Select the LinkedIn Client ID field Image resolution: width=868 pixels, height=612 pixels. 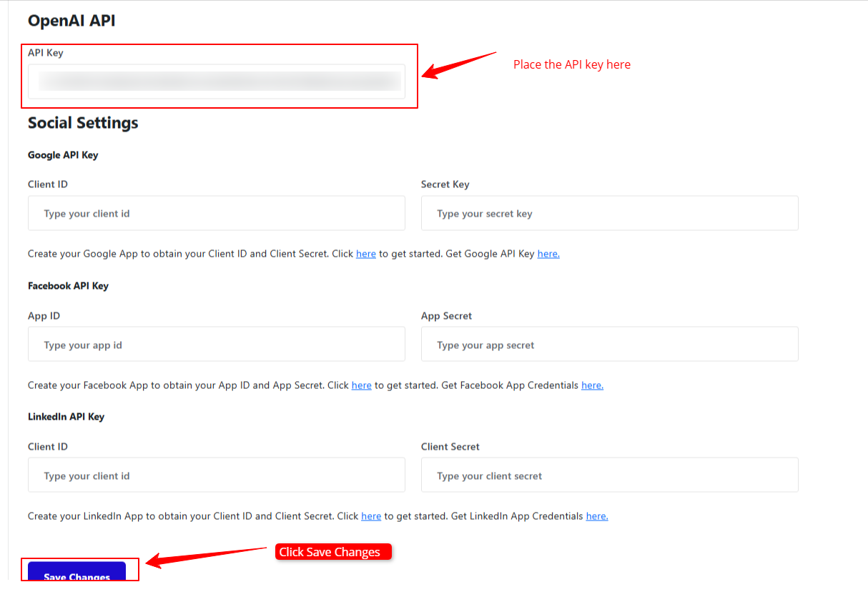pos(217,475)
